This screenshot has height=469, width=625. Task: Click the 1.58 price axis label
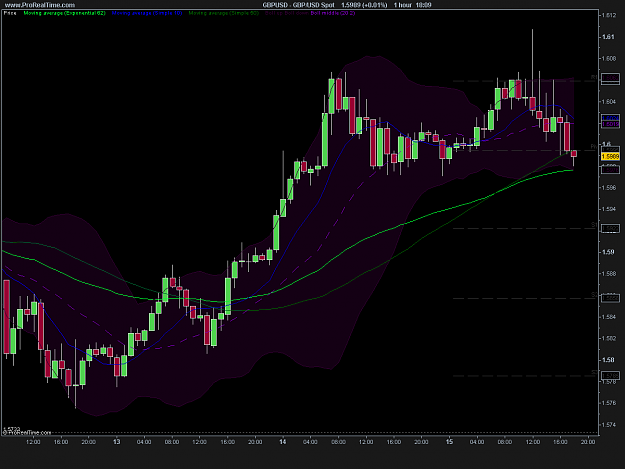tap(608, 360)
